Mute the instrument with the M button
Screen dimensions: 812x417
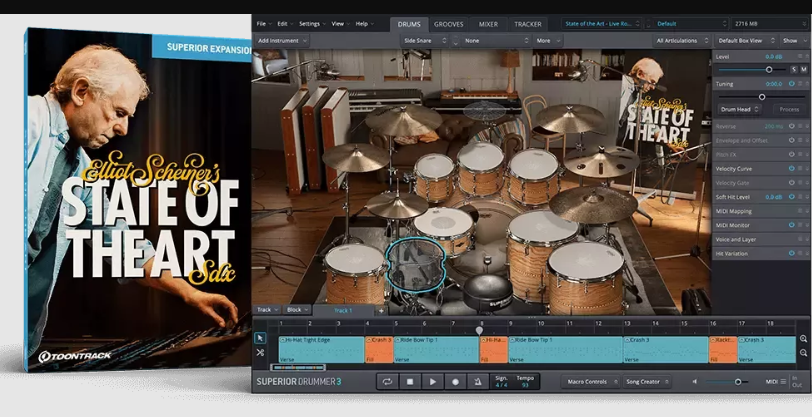click(x=804, y=69)
